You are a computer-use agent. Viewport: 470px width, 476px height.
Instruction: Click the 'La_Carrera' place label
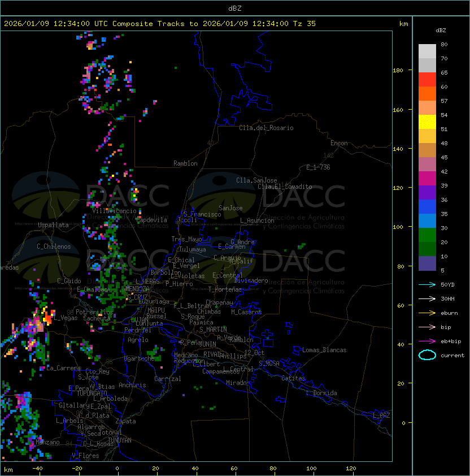(x=64, y=368)
